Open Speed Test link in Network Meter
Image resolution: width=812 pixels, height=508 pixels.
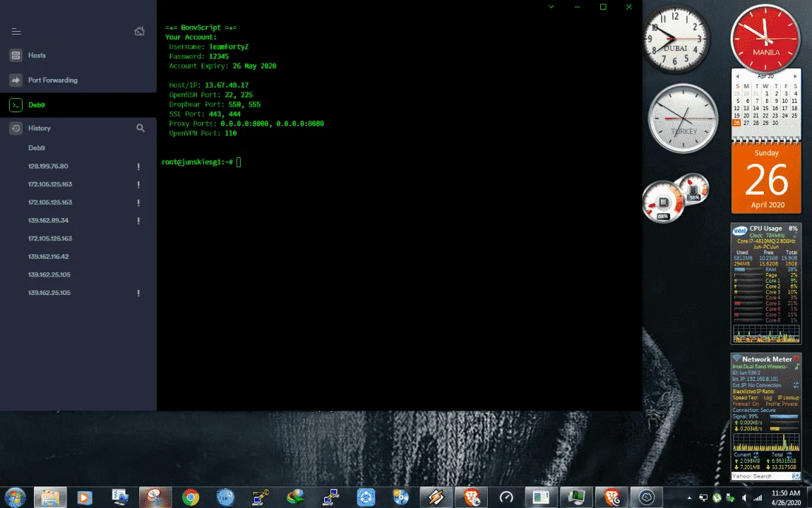coord(745,398)
